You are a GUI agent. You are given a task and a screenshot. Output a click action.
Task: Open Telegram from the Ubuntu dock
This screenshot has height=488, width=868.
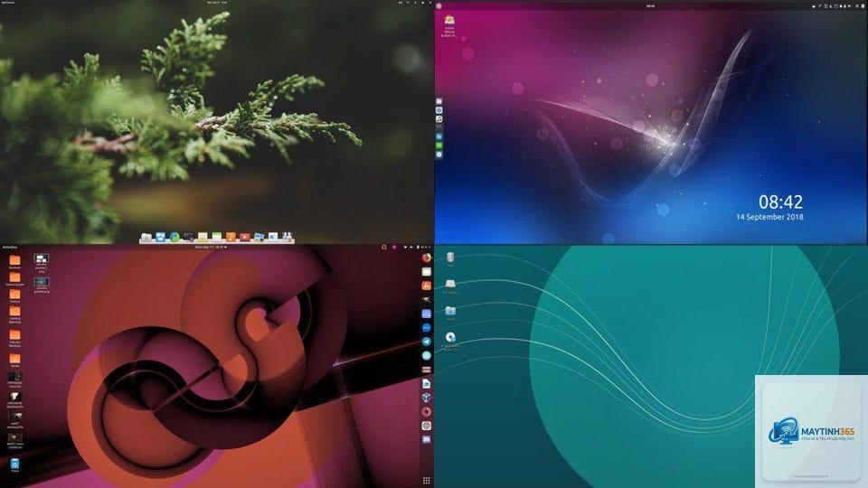[x=426, y=342]
